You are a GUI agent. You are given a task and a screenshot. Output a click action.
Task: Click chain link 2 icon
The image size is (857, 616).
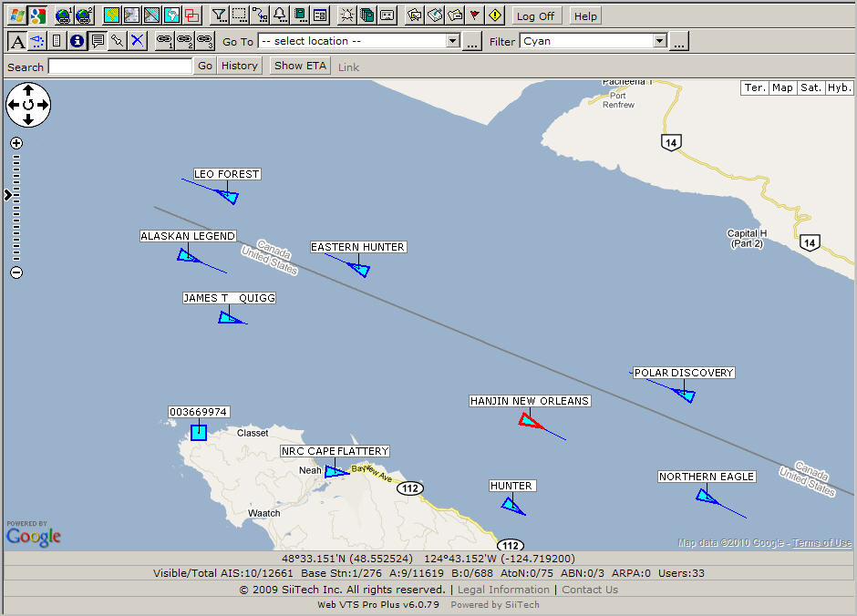click(x=185, y=41)
